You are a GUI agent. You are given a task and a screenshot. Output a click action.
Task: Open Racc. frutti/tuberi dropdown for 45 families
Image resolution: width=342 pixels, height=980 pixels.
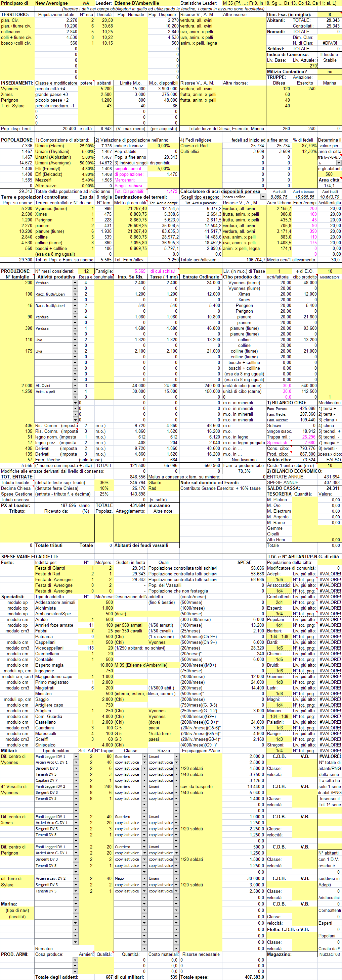tap(75, 306)
